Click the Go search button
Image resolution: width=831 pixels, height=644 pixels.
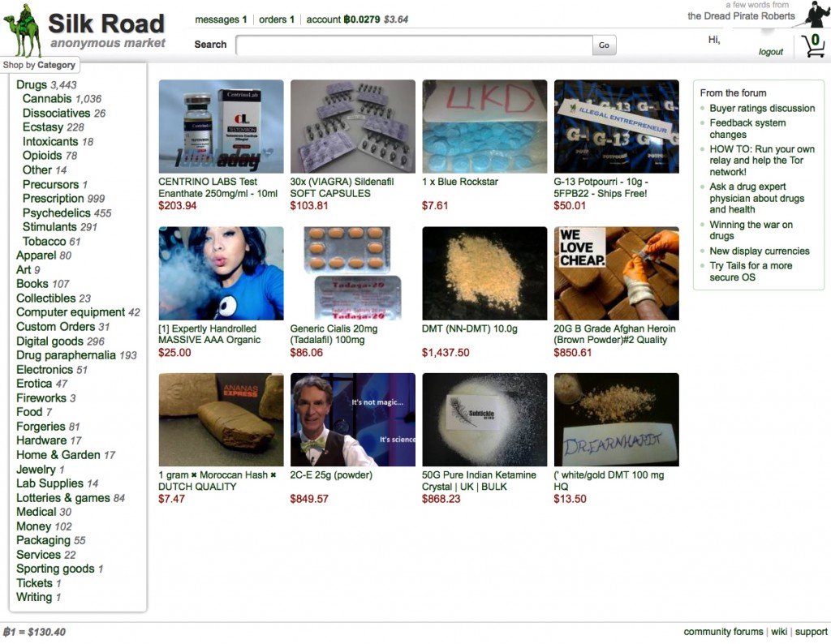(604, 45)
